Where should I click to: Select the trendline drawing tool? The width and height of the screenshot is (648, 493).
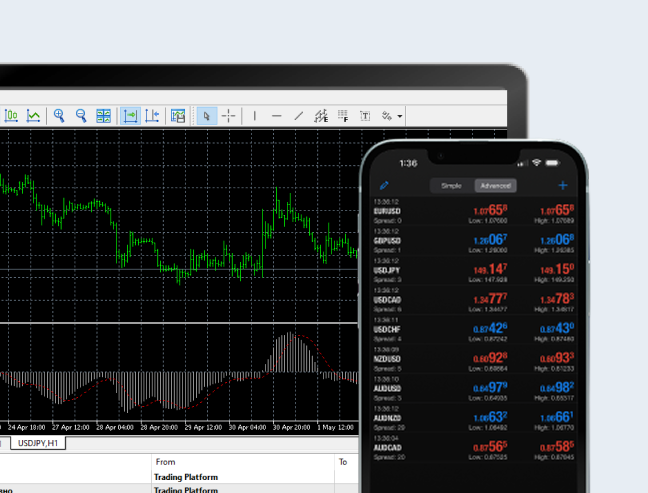coord(298,116)
